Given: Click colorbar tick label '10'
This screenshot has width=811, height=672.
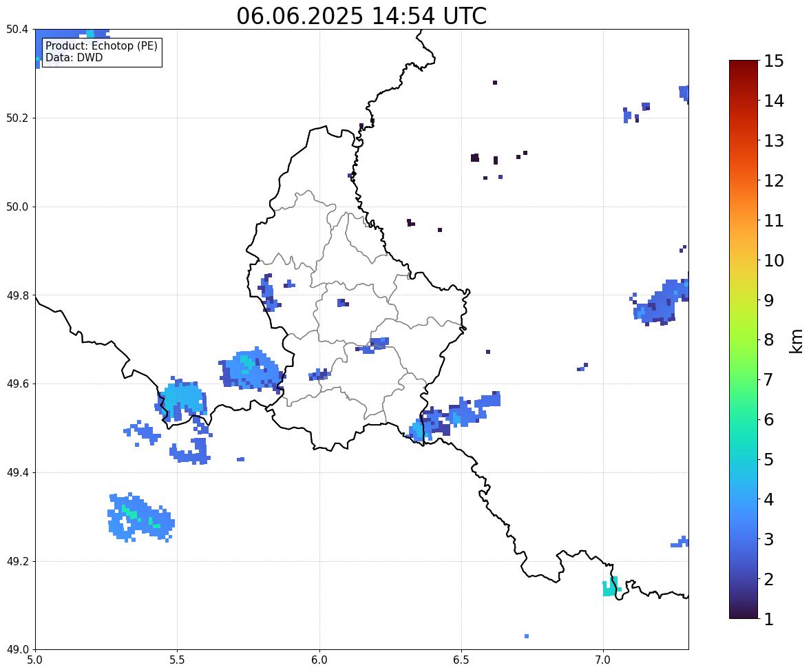Looking at the screenshot, I should pos(773,260).
